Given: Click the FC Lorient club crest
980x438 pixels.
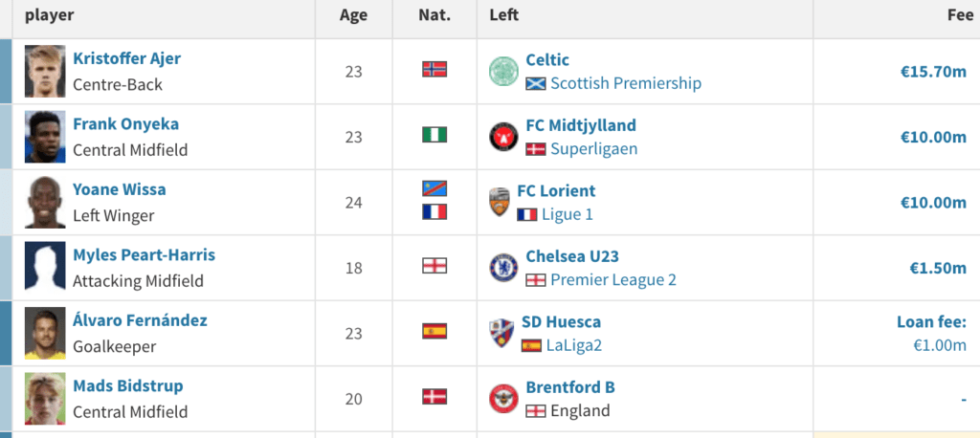Looking at the screenshot, I should (500, 202).
